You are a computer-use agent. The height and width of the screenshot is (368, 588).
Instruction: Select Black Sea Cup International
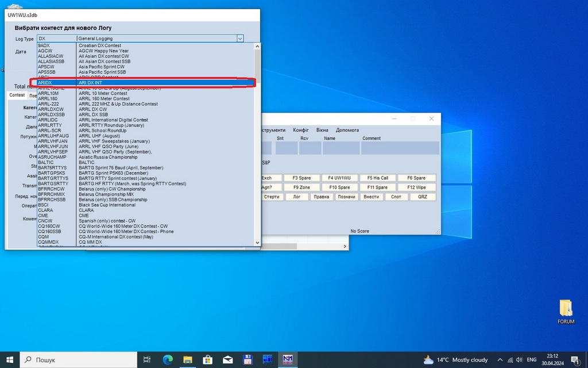click(146, 205)
